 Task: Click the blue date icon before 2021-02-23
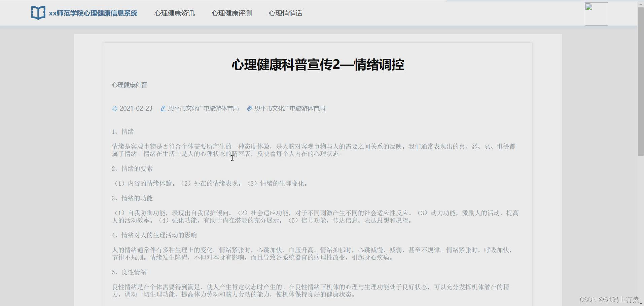[x=114, y=108]
